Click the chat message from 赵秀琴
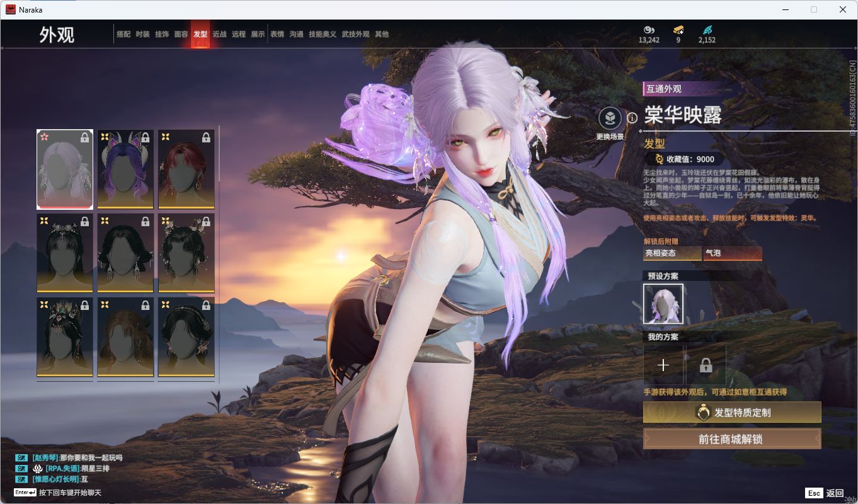858x504 pixels. pyautogui.click(x=77, y=458)
